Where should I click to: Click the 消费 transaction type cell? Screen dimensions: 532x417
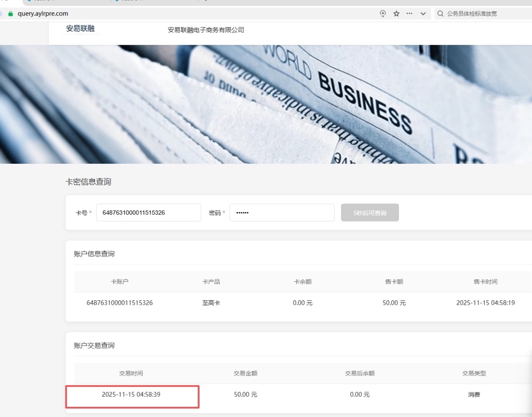click(474, 394)
